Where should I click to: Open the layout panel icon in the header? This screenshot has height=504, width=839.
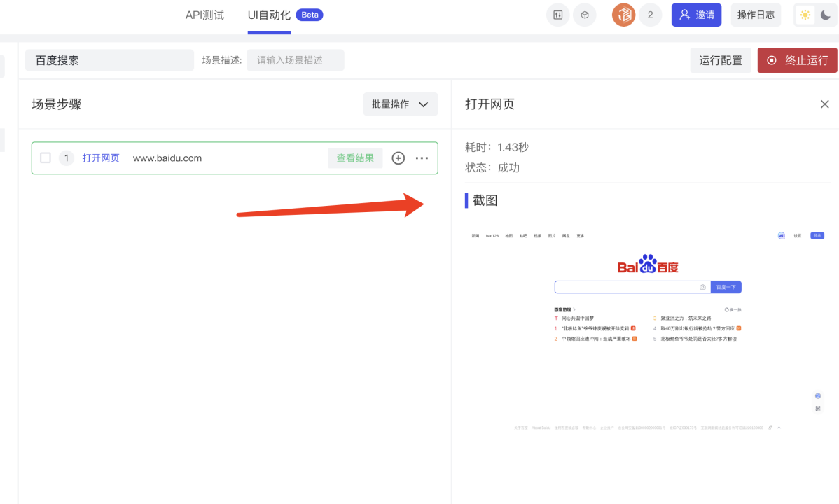(x=557, y=15)
